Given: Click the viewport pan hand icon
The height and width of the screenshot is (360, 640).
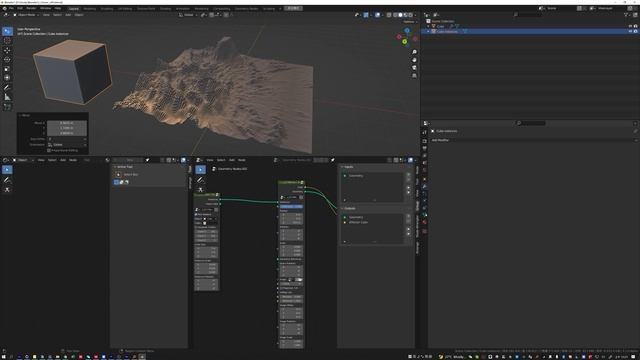Looking at the screenshot, I should (x=414, y=60).
